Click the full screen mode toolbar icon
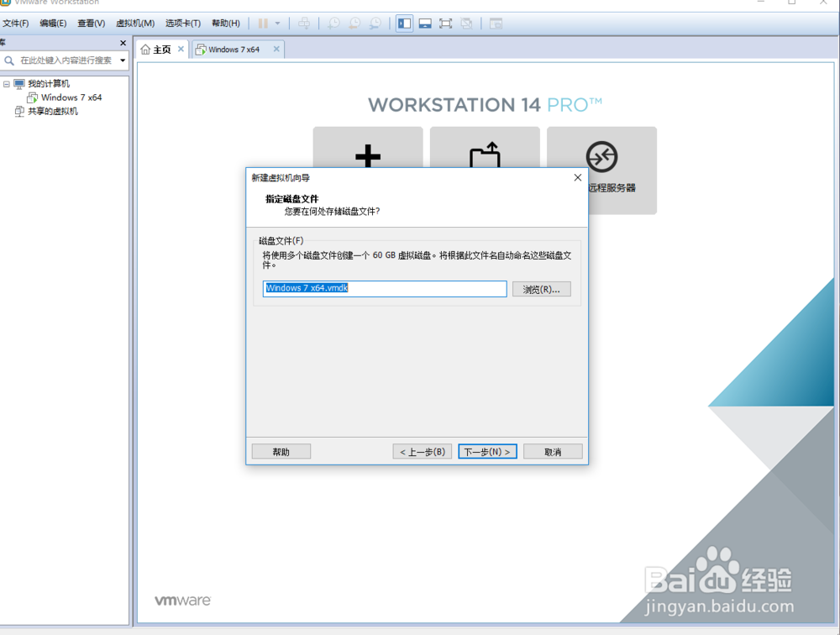Image resolution: width=840 pixels, height=635 pixels. pyautogui.click(x=446, y=24)
